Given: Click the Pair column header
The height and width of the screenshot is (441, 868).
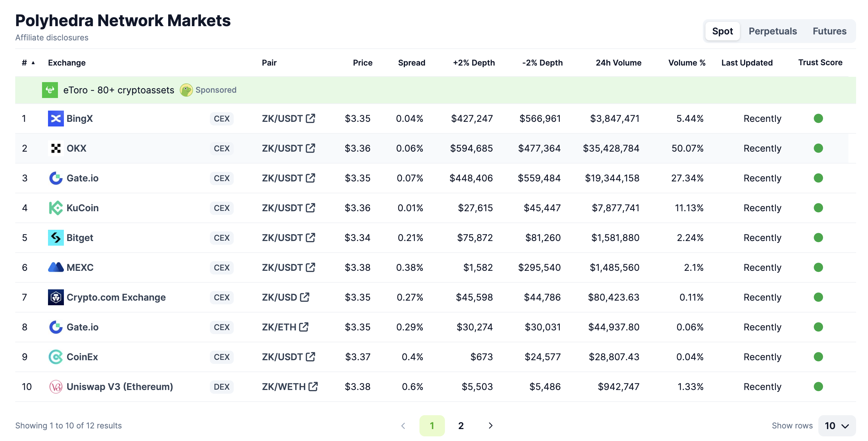Looking at the screenshot, I should tap(269, 63).
